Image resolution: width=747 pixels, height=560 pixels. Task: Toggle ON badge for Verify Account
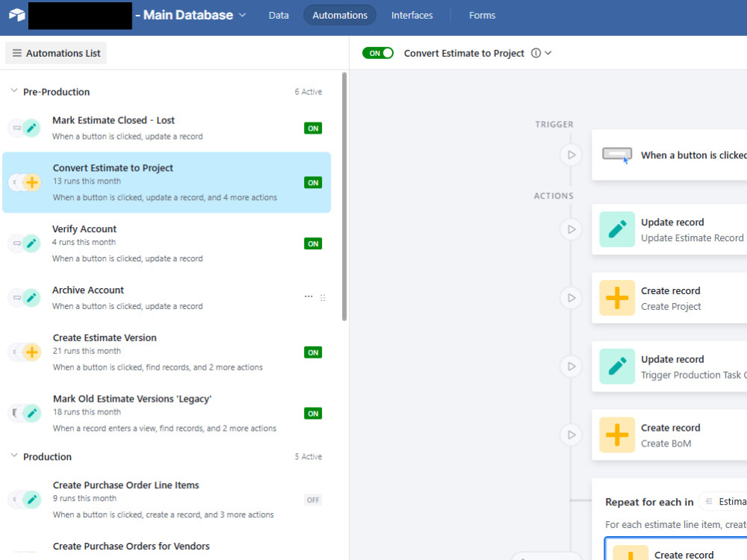(313, 243)
